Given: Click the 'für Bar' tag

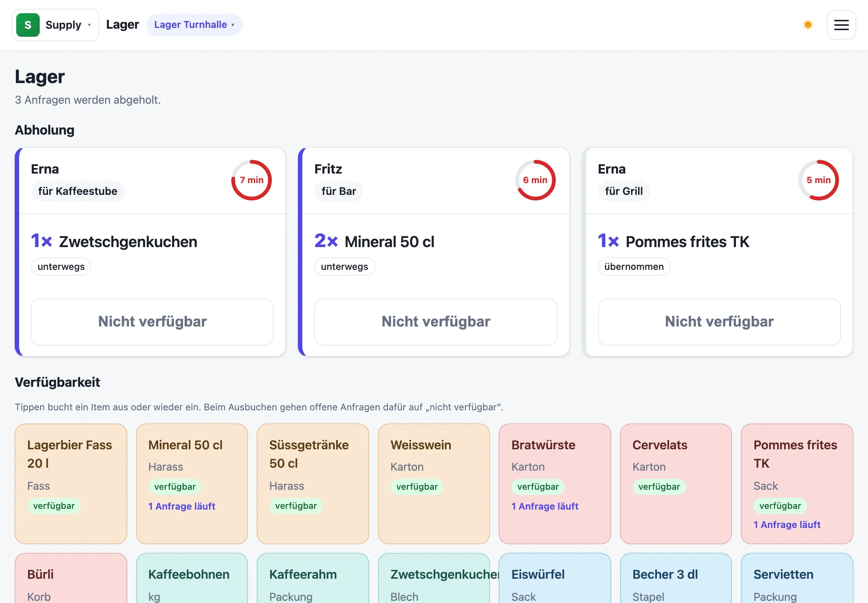Looking at the screenshot, I should point(339,191).
